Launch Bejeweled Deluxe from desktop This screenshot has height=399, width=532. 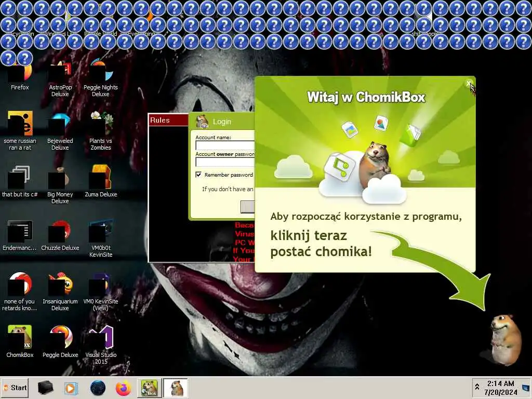pyautogui.click(x=60, y=132)
